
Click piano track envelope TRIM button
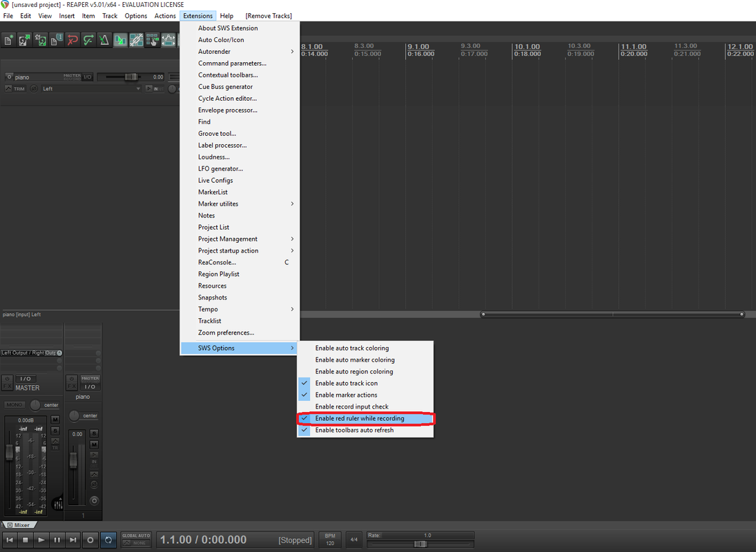[15, 88]
